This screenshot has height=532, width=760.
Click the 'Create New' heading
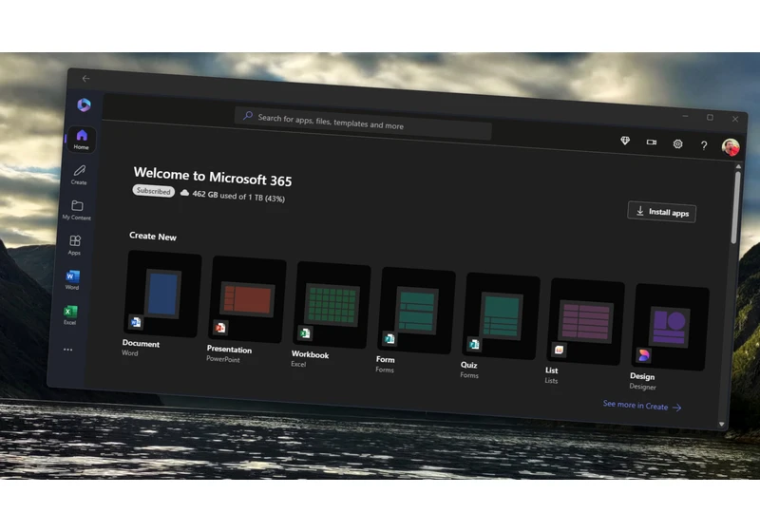pyautogui.click(x=153, y=237)
